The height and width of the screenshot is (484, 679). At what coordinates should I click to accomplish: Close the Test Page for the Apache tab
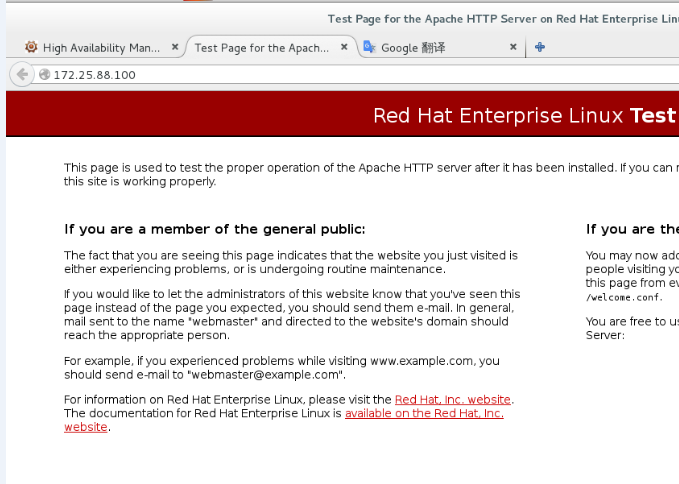click(x=344, y=47)
